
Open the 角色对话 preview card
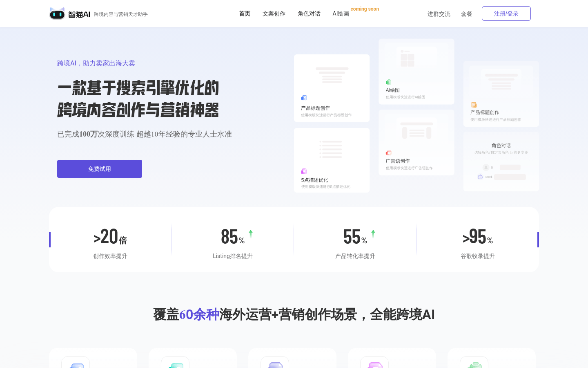click(501, 162)
